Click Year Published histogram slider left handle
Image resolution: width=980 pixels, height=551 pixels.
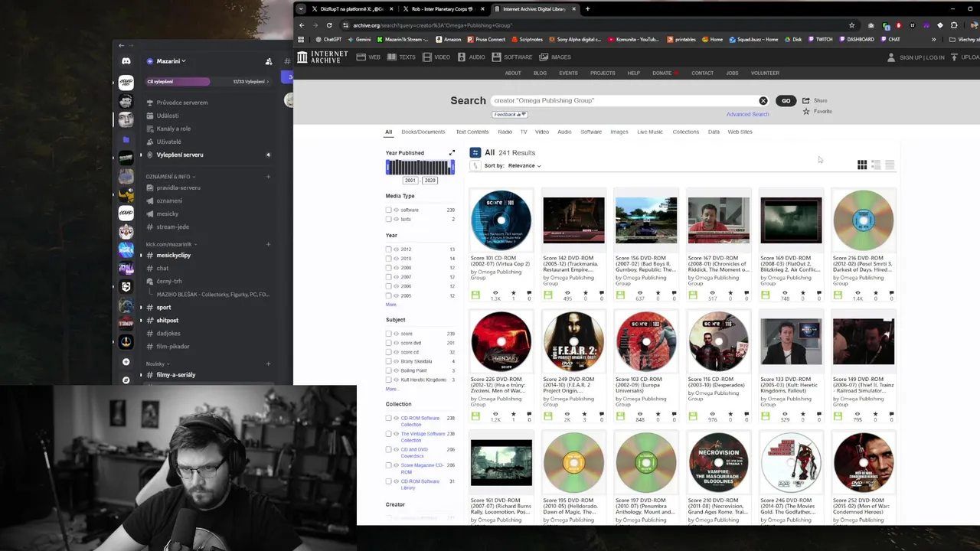pos(387,168)
